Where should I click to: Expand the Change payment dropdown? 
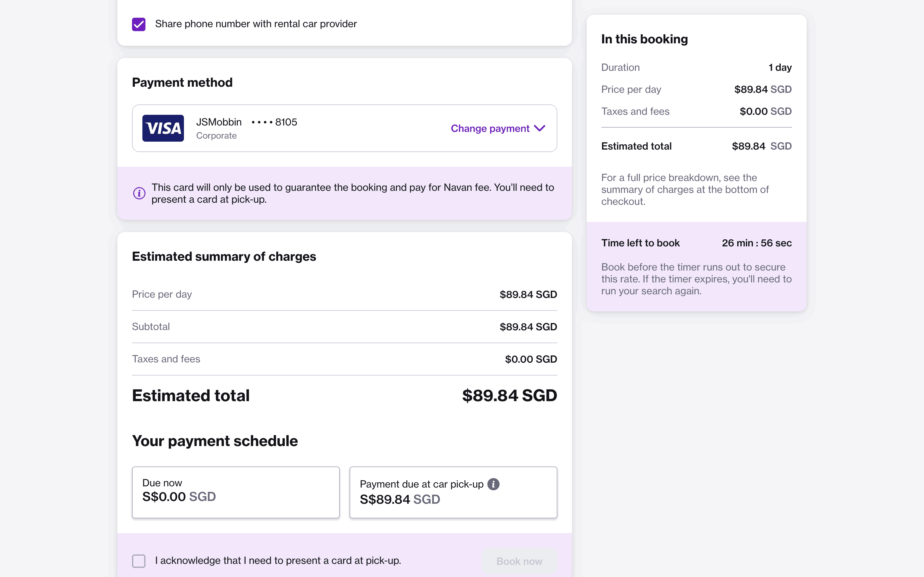(x=490, y=128)
